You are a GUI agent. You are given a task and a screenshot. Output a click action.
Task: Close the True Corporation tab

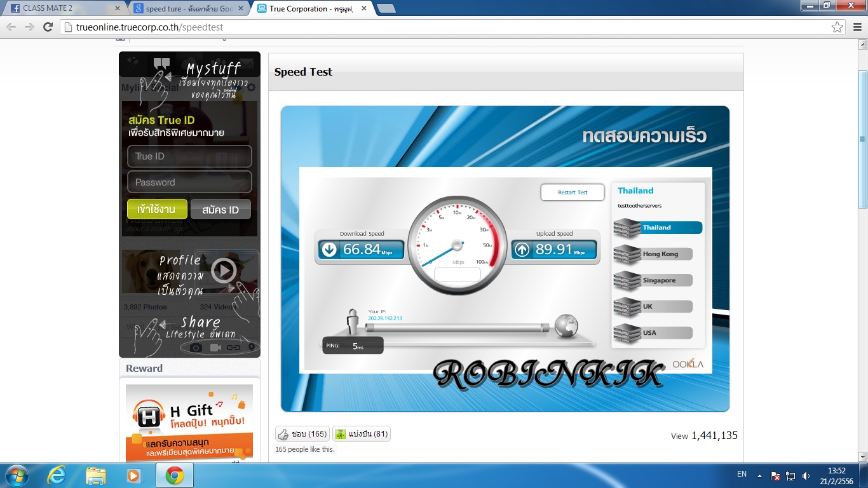click(x=363, y=9)
